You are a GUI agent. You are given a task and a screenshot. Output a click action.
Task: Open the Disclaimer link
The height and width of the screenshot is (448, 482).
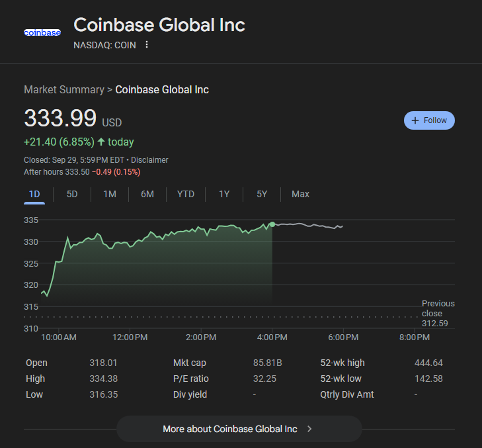[x=149, y=159]
